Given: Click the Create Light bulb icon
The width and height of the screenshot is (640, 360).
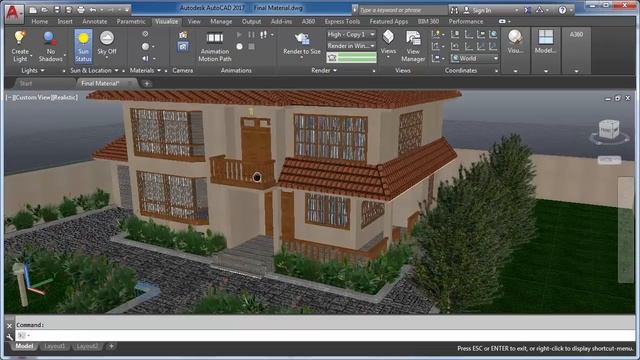Looking at the screenshot, I should coord(20,38).
